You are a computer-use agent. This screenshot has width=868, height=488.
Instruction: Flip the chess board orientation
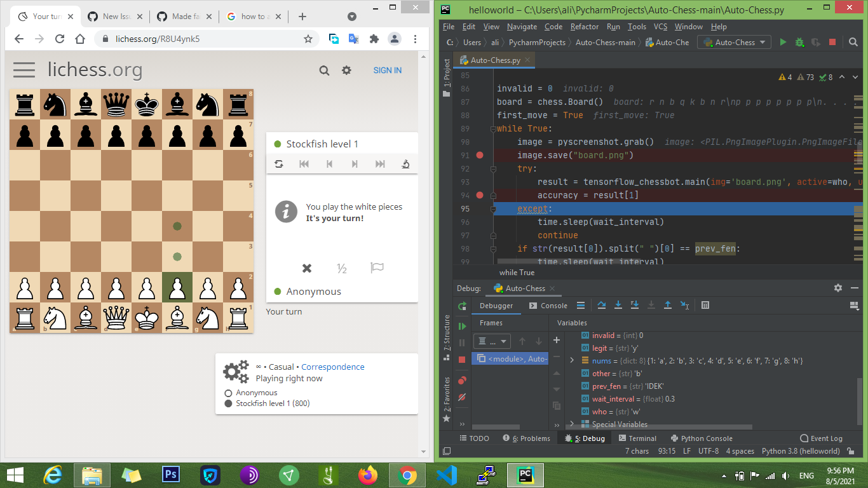(x=279, y=164)
